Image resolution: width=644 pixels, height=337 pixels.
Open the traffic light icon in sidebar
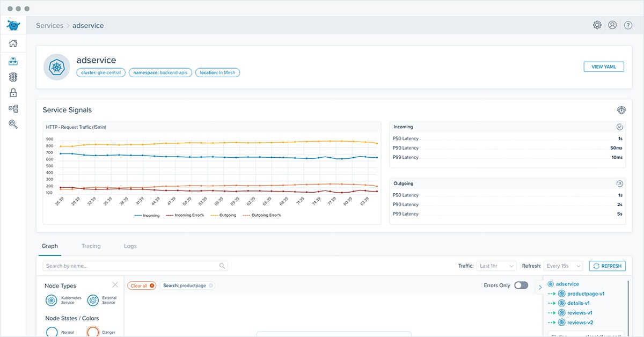[13, 77]
